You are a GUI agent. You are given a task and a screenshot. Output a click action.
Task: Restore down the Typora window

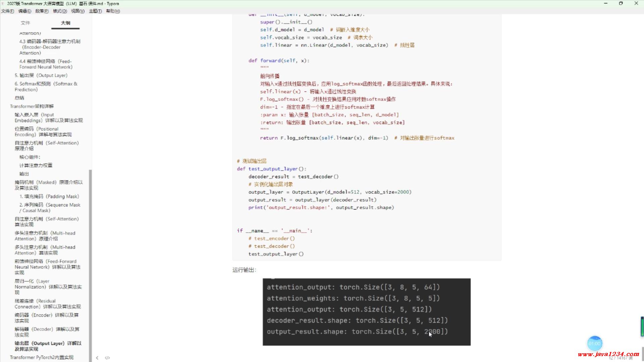(x=621, y=3)
